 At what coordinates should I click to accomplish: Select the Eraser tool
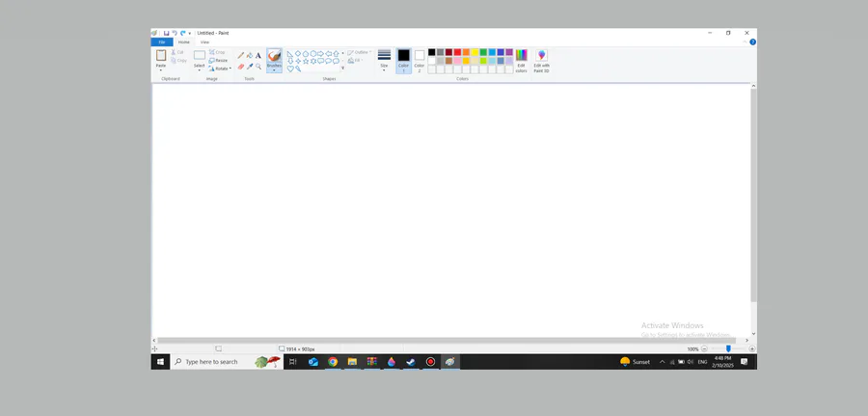(241, 67)
